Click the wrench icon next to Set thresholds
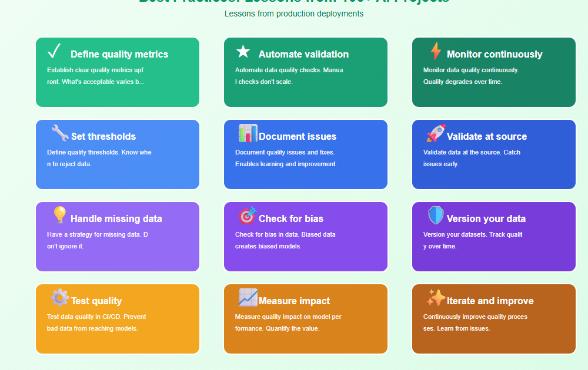Image resolution: width=588 pixels, height=370 pixels. (59, 133)
